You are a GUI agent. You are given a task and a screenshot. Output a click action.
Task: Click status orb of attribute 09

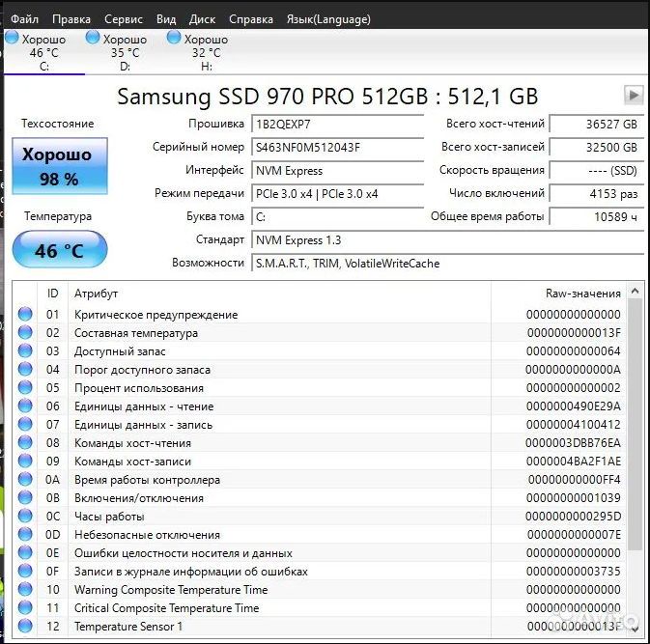pyautogui.click(x=25, y=461)
